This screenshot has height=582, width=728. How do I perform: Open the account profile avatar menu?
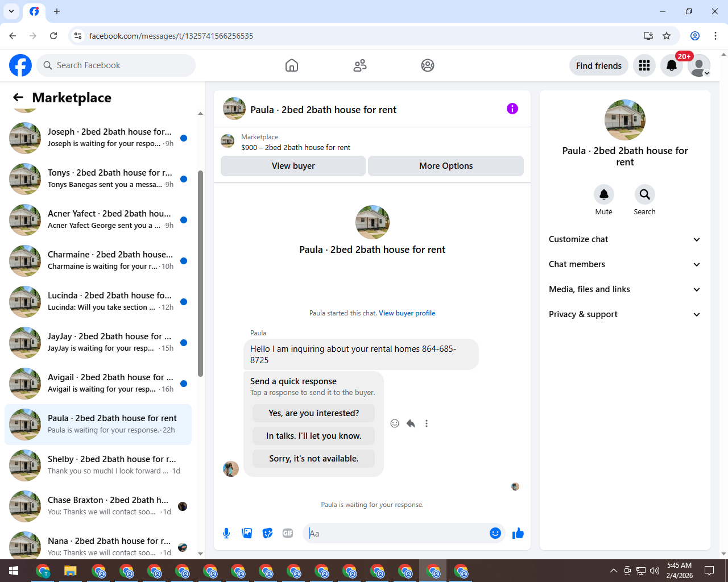pos(699,65)
